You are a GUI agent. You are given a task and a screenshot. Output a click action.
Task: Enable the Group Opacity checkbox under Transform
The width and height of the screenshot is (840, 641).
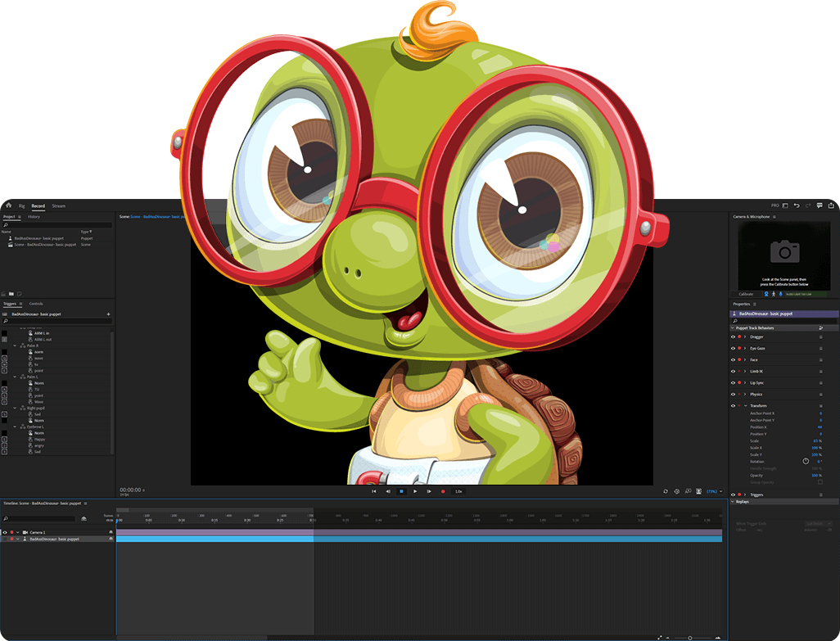point(820,482)
